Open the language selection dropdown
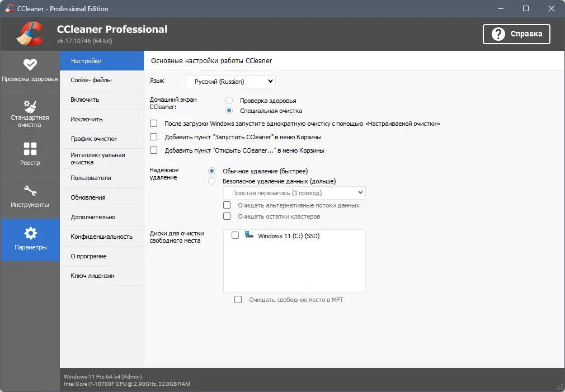 coord(230,81)
